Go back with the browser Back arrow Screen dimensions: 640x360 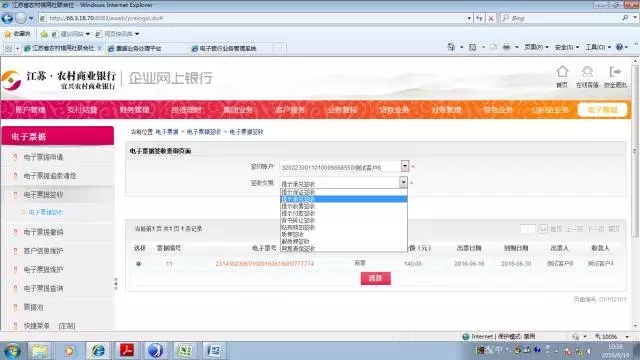(x=7, y=18)
